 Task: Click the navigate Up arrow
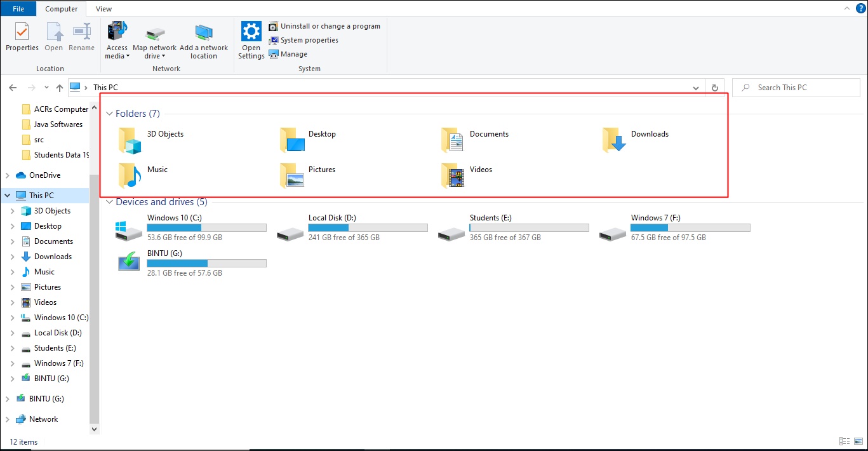tap(59, 87)
